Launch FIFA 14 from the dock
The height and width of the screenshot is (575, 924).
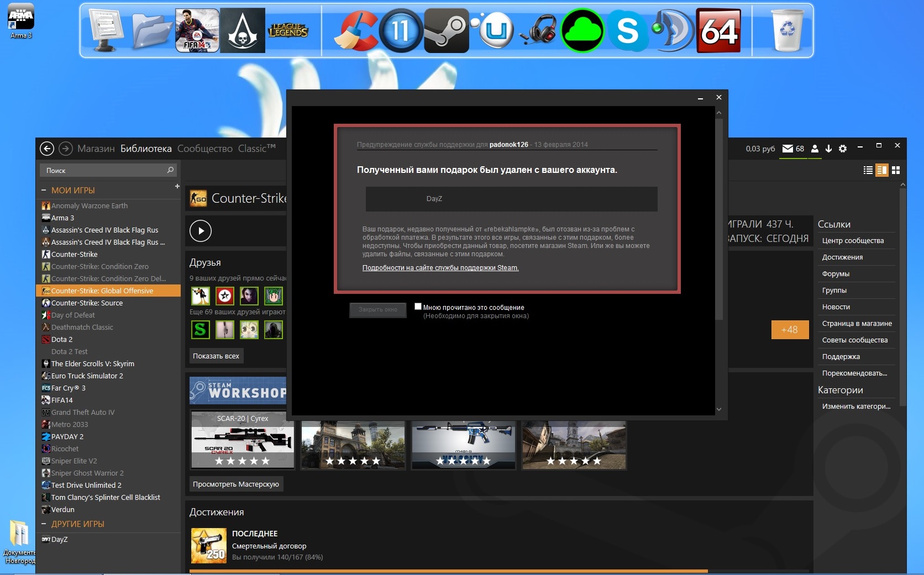[x=197, y=30]
